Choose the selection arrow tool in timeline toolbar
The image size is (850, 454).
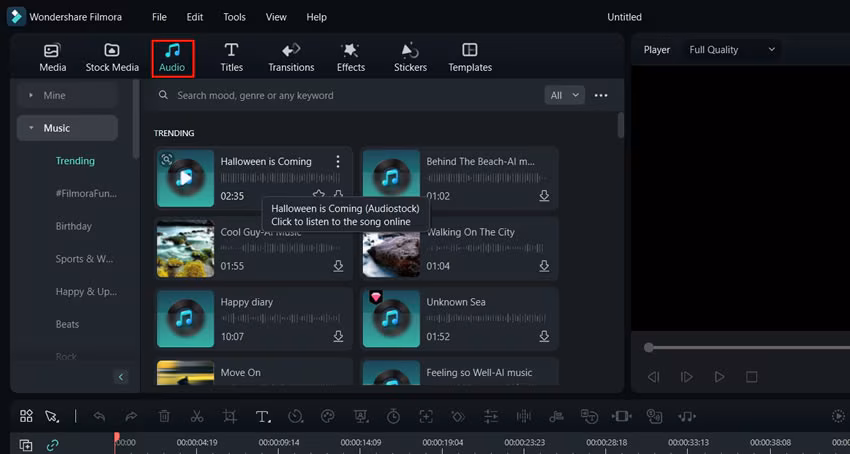point(52,416)
